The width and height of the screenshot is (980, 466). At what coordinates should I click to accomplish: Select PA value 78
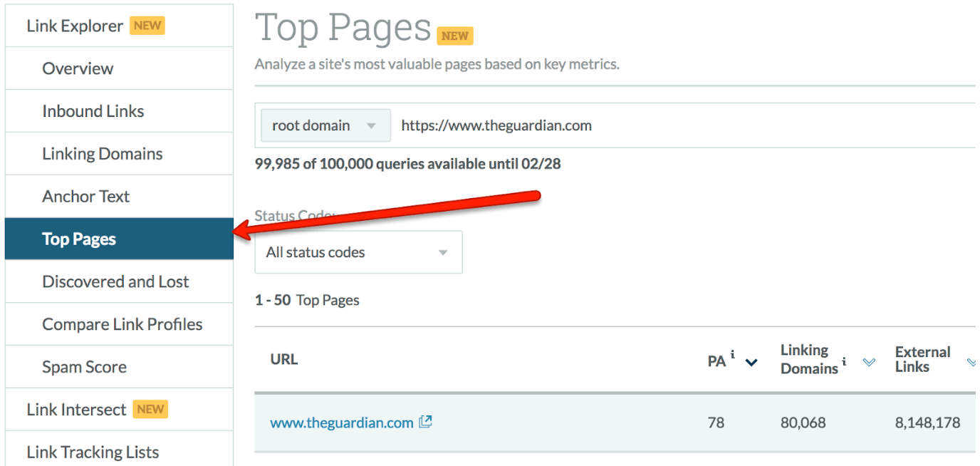[716, 423]
